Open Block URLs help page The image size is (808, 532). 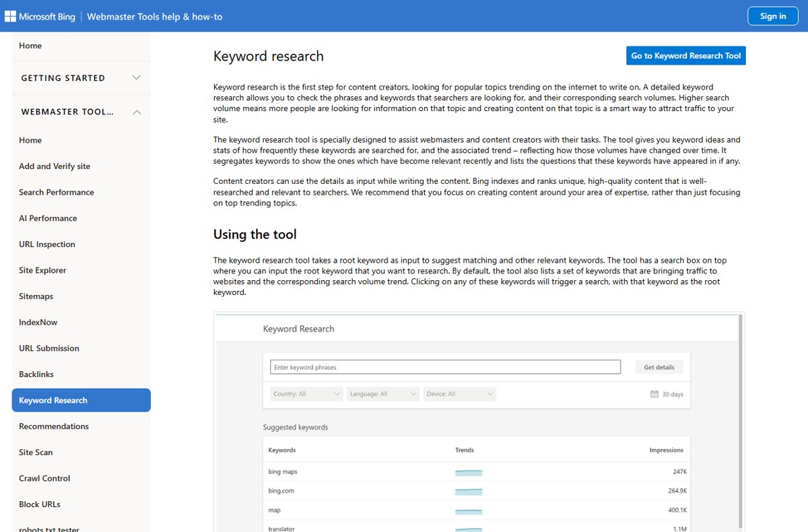[x=40, y=504]
